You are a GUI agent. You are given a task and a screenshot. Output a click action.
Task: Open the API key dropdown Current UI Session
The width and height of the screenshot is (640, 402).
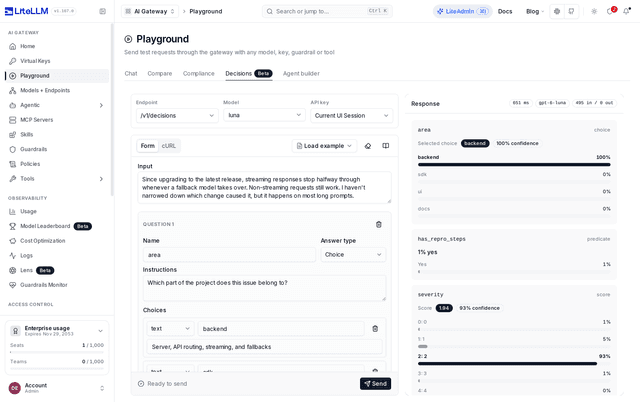point(351,115)
